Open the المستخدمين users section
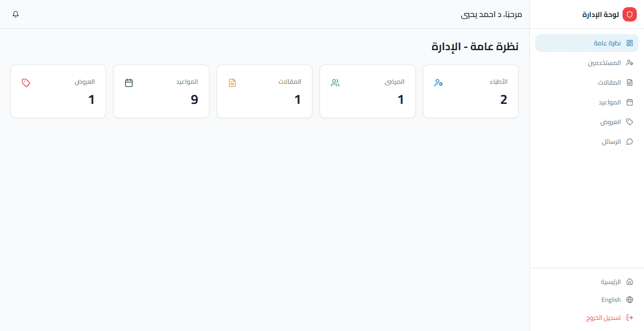 click(x=587, y=63)
